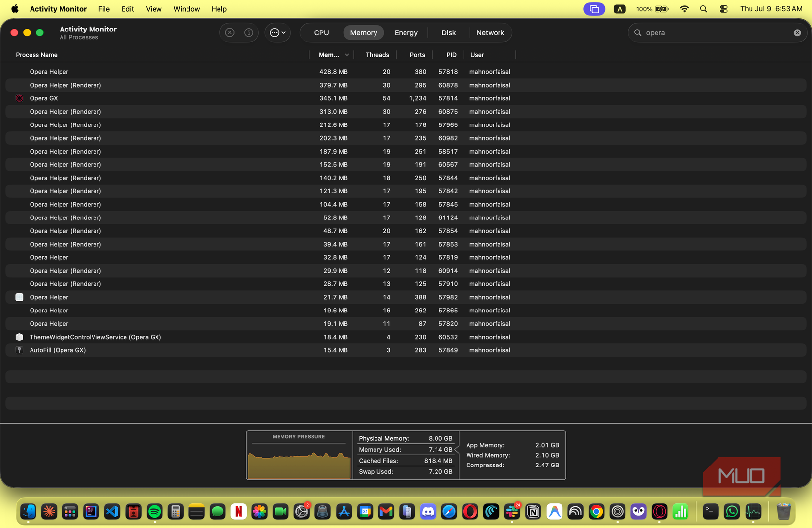Screen dimensions: 812x528
Task: Switch to the Network tab
Action: tap(490, 32)
